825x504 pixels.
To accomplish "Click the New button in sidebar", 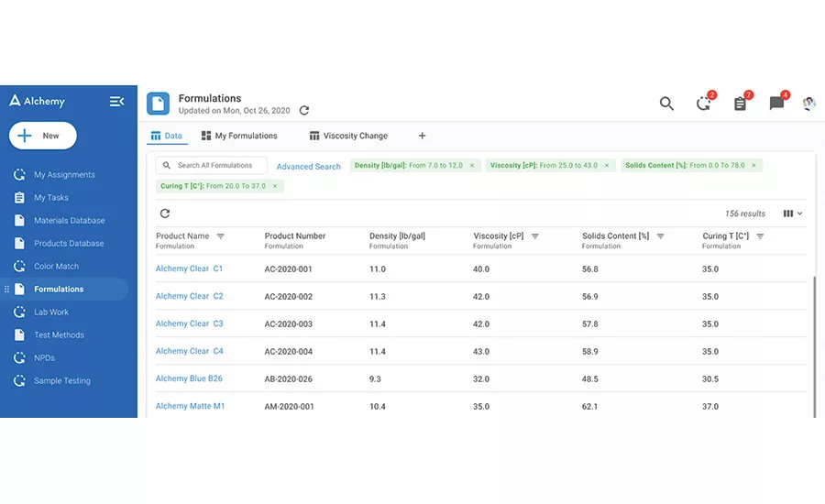I will point(43,136).
